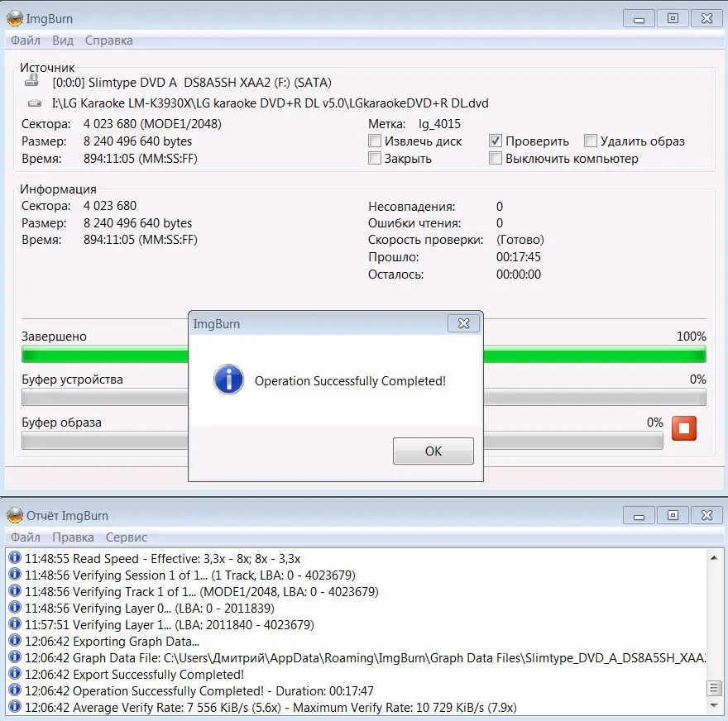Click the 00:00:00 remaining time value

tap(519, 275)
